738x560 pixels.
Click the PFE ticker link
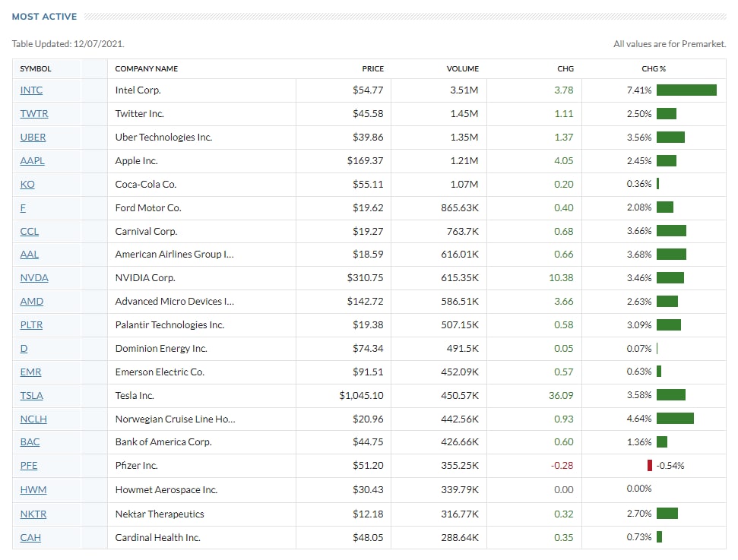point(29,466)
